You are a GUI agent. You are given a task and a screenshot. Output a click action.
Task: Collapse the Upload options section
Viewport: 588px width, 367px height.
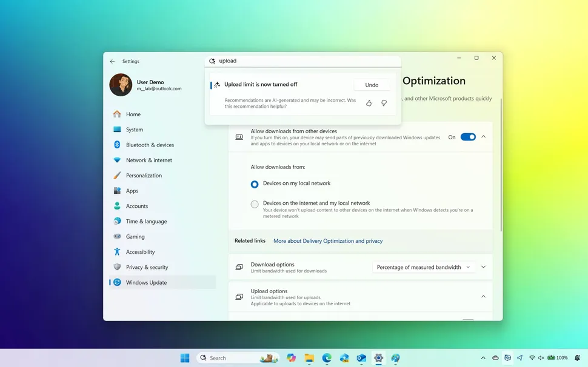[483, 297]
